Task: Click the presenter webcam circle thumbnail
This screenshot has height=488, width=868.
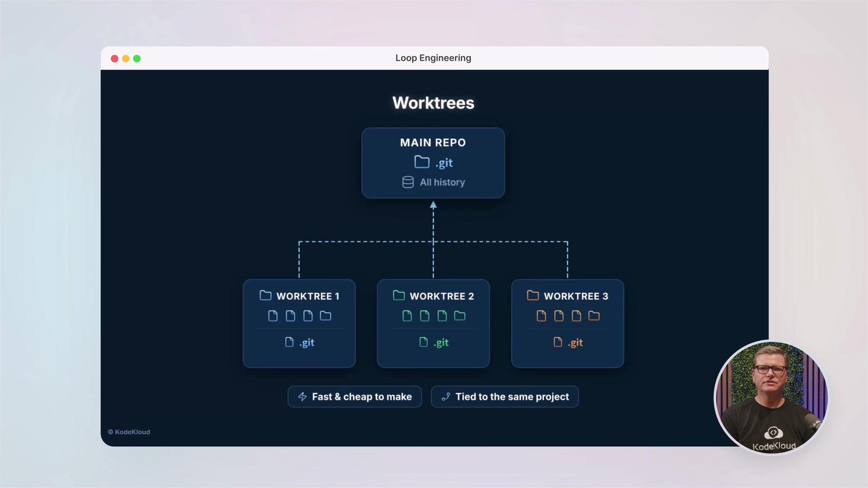Action: click(x=771, y=398)
